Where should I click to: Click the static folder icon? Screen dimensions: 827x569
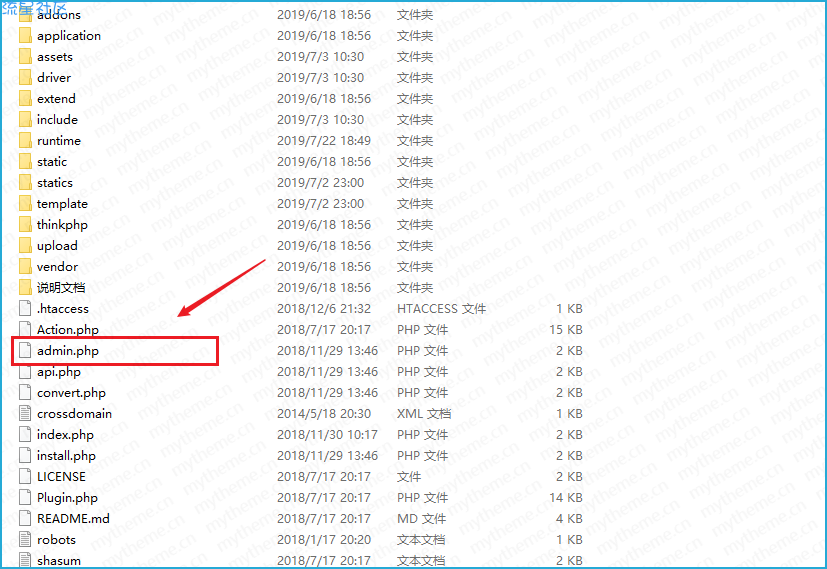pos(25,161)
